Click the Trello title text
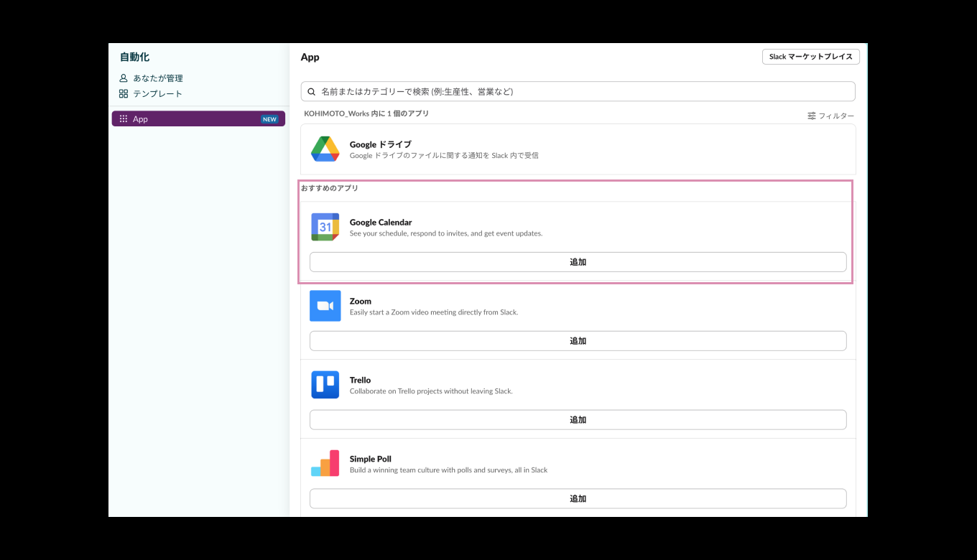Viewport: 977px width, 560px height. (360, 381)
